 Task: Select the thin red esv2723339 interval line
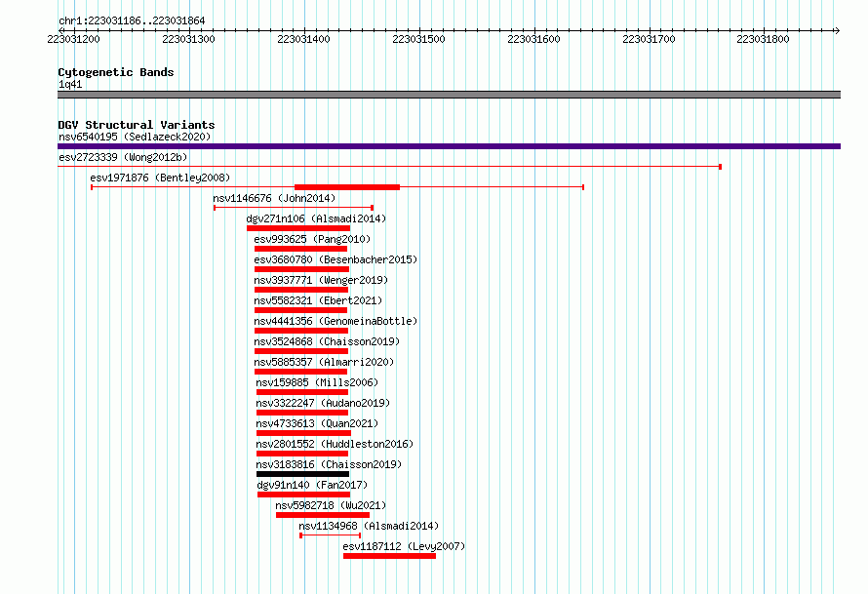click(389, 166)
